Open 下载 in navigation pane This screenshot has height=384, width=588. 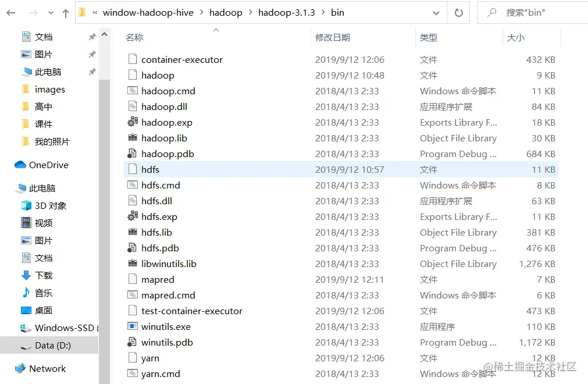pyautogui.click(x=44, y=276)
